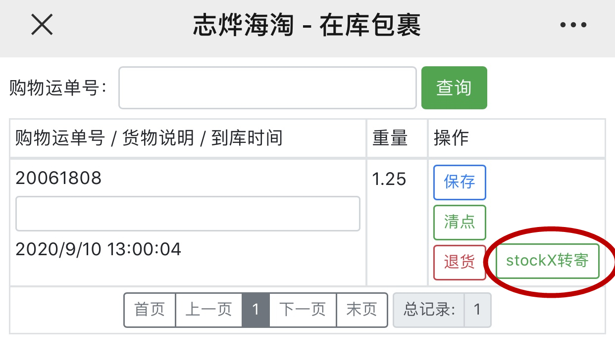
Task: Go to the 首页 first page
Action: (150, 310)
